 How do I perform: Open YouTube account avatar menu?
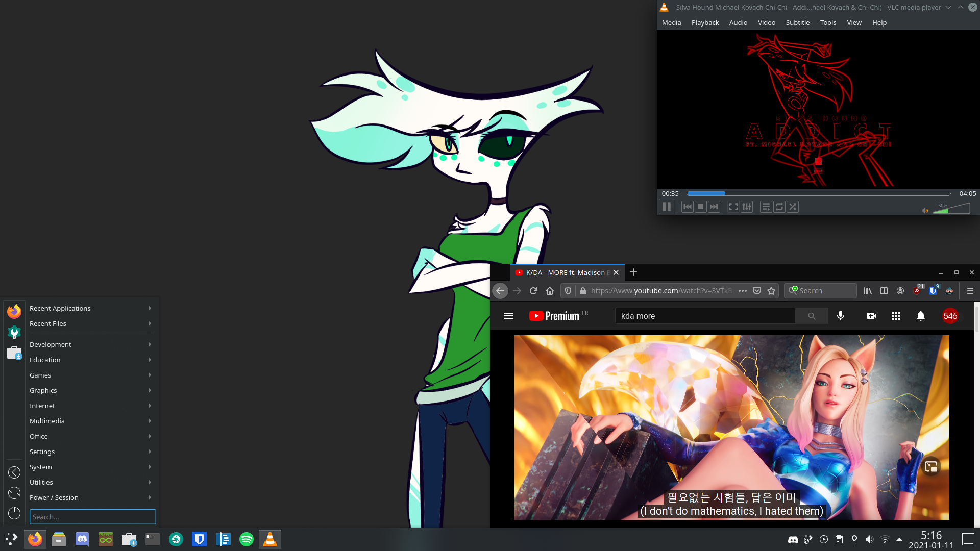tap(950, 316)
